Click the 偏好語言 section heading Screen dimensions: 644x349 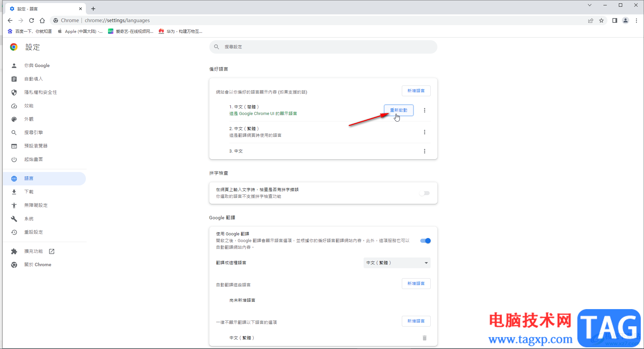(219, 69)
